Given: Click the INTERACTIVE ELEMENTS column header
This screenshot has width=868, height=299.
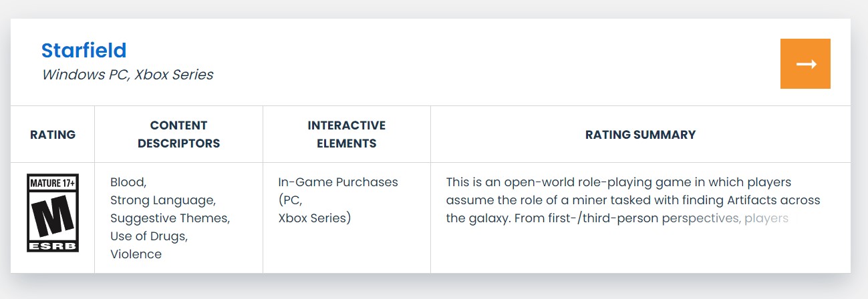Looking at the screenshot, I should [346, 134].
